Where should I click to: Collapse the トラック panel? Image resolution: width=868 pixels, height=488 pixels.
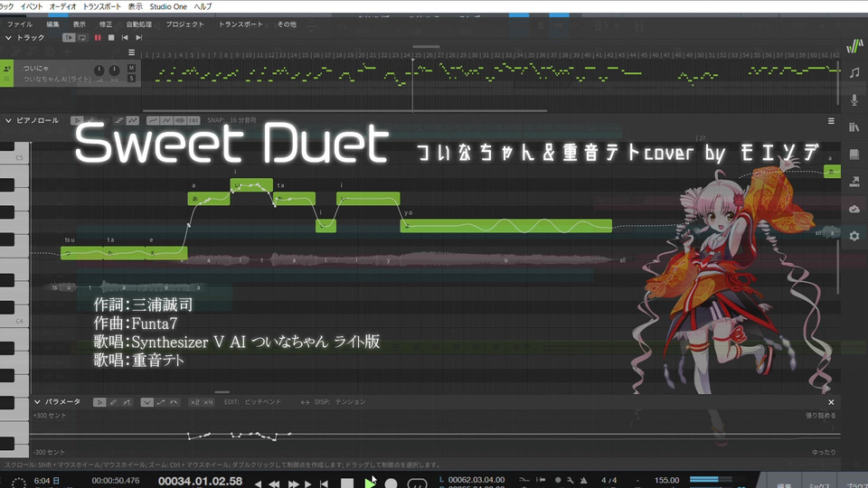(8, 38)
